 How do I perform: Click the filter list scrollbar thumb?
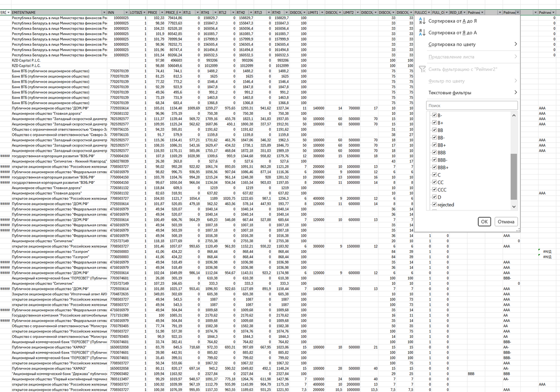tap(514, 176)
